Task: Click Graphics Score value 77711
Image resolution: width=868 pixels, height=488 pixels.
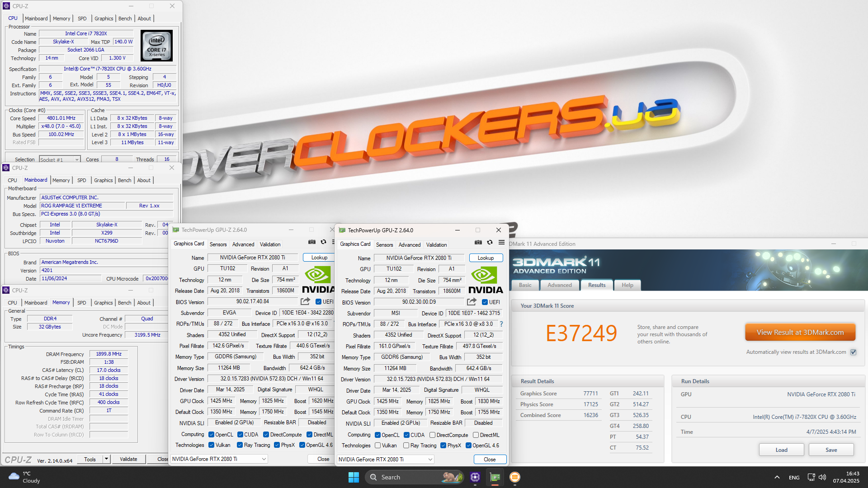Action: 590,394
